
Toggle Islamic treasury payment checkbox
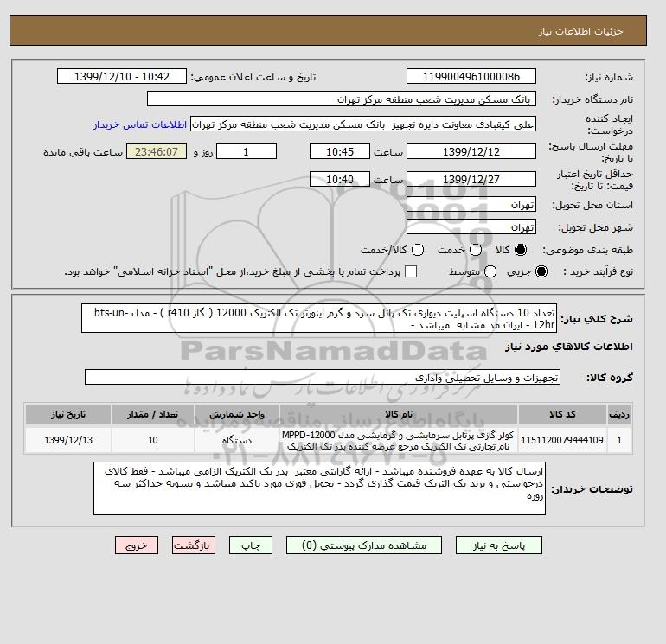tap(411, 271)
